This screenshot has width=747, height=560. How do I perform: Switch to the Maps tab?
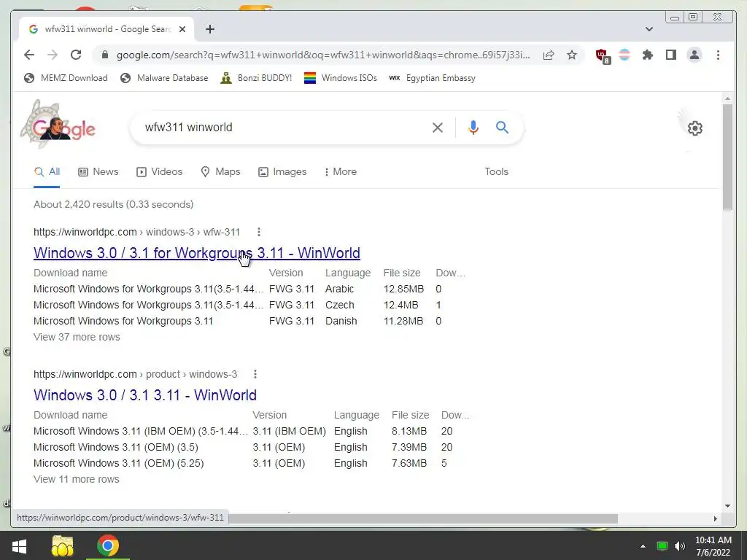(220, 172)
